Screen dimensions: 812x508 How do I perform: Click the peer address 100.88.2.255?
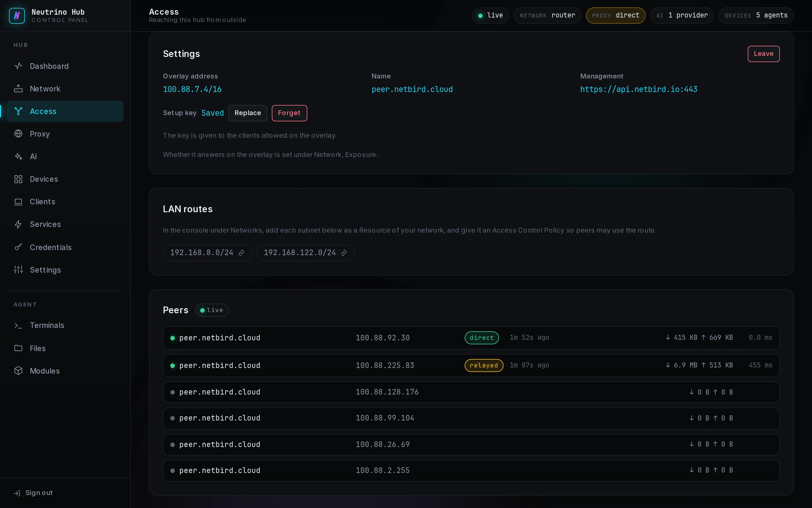click(x=383, y=470)
